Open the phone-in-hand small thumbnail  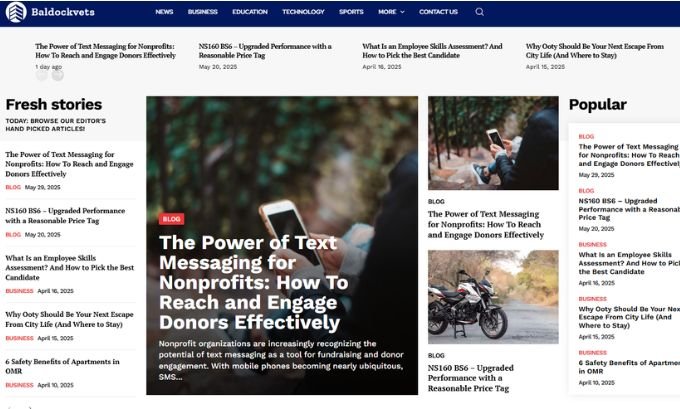(x=493, y=143)
